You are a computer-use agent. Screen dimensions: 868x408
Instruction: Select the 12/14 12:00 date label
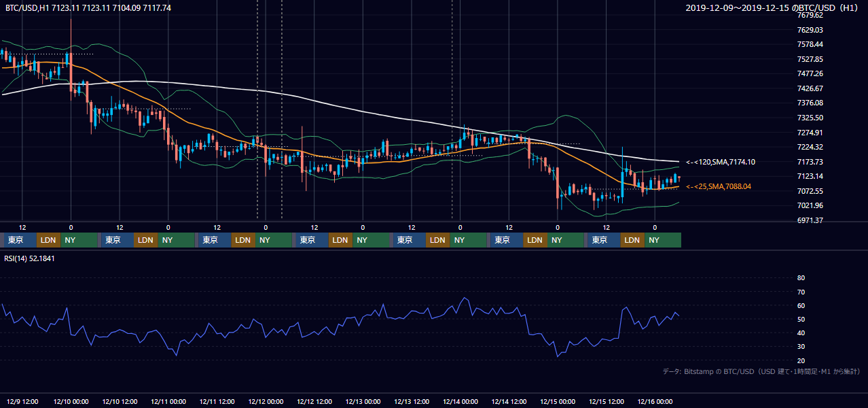tap(509, 401)
